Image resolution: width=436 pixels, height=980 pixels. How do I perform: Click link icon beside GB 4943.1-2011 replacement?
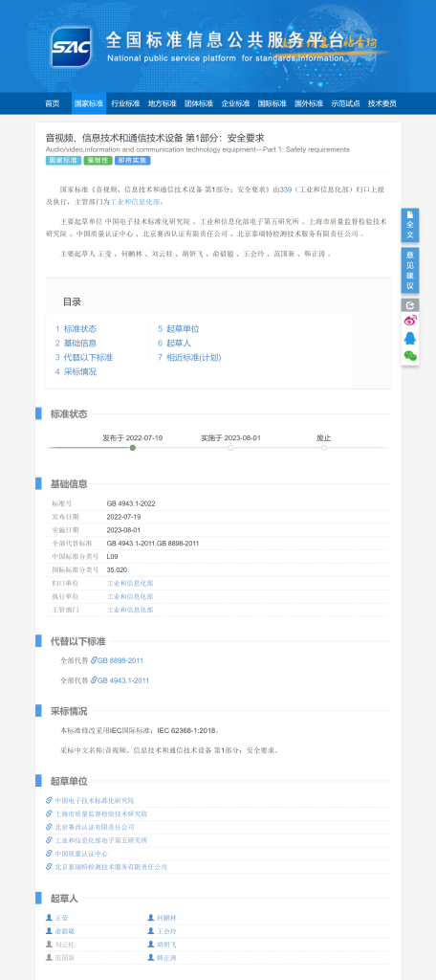pyautogui.click(x=94, y=680)
